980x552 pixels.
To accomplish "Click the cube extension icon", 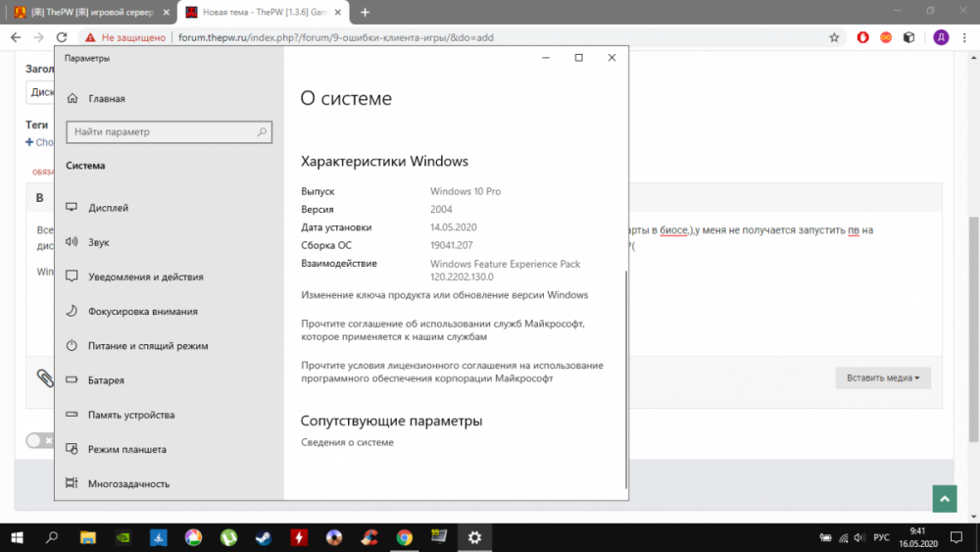I will pos(908,37).
